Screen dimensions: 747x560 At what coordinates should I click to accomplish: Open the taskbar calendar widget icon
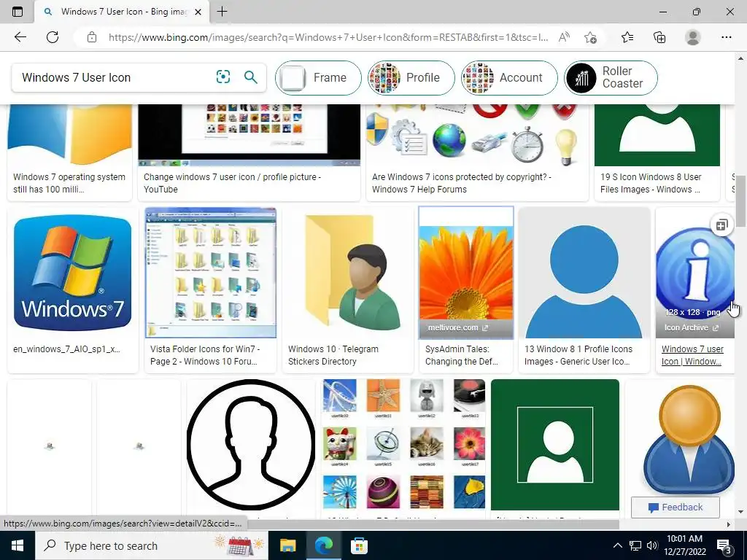click(241, 545)
